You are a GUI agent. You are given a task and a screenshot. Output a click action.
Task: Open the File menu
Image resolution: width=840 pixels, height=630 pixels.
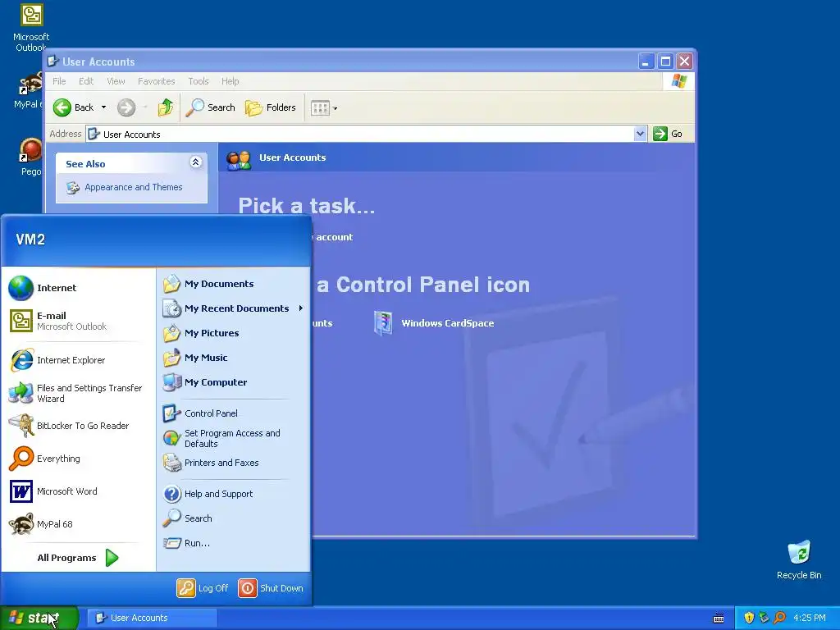click(x=59, y=81)
